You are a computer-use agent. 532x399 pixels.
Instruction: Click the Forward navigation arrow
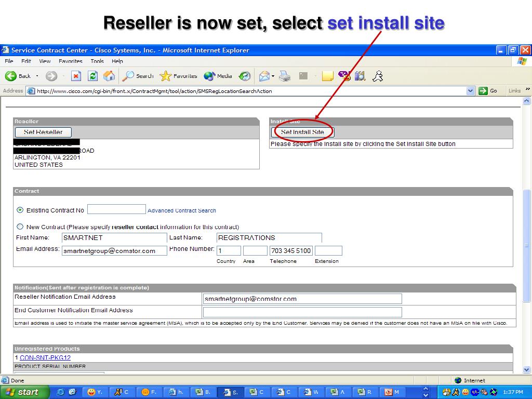pos(51,76)
